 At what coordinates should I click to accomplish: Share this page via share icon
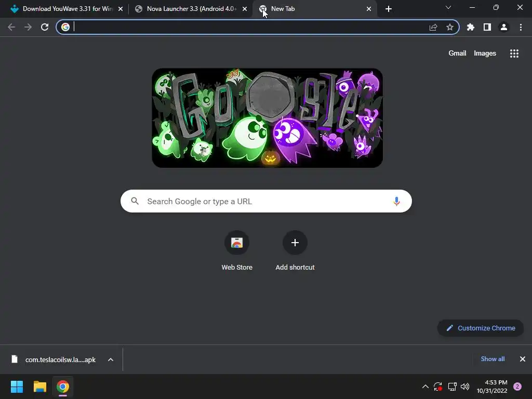[433, 27]
